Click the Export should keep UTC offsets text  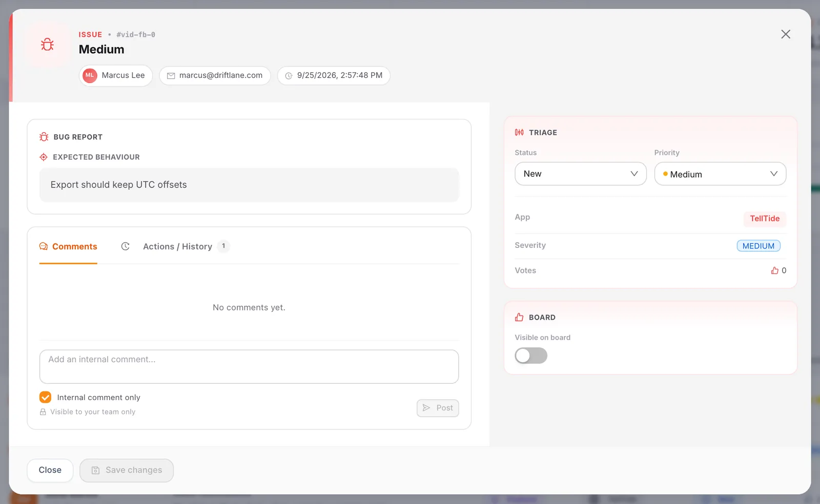pos(118,185)
